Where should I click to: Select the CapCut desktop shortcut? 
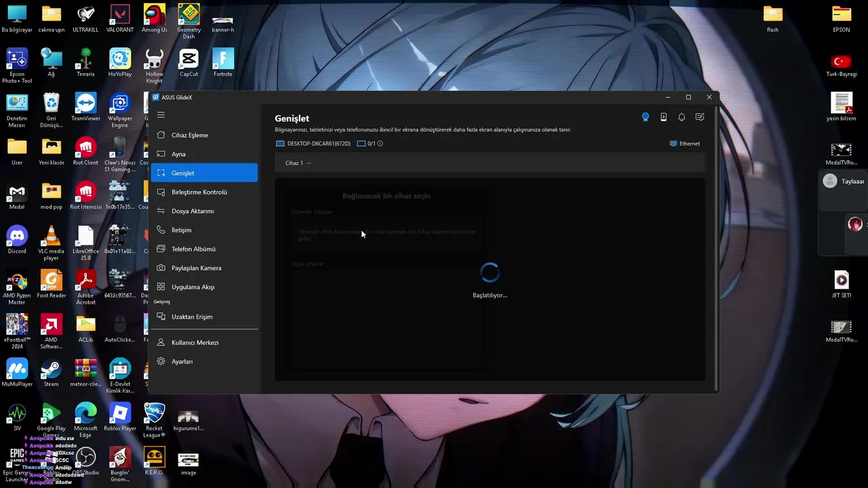pyautogui.click(x=189, y=63)
